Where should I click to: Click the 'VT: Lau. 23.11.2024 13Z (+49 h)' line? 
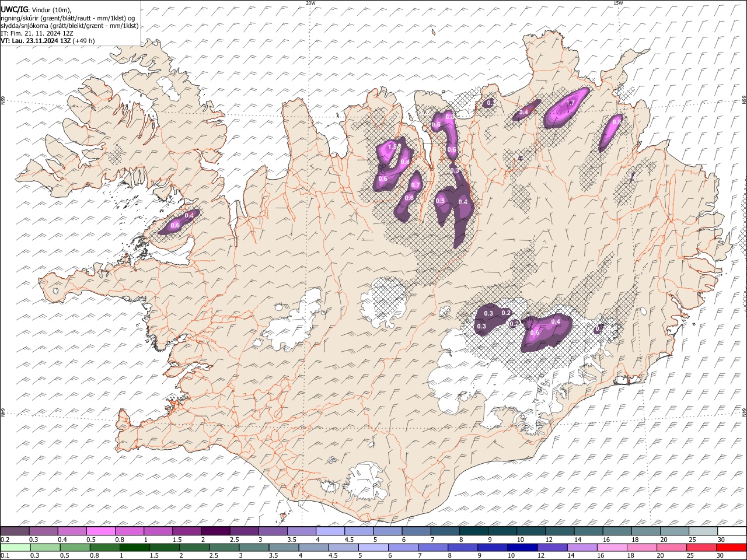click(48, 41)
